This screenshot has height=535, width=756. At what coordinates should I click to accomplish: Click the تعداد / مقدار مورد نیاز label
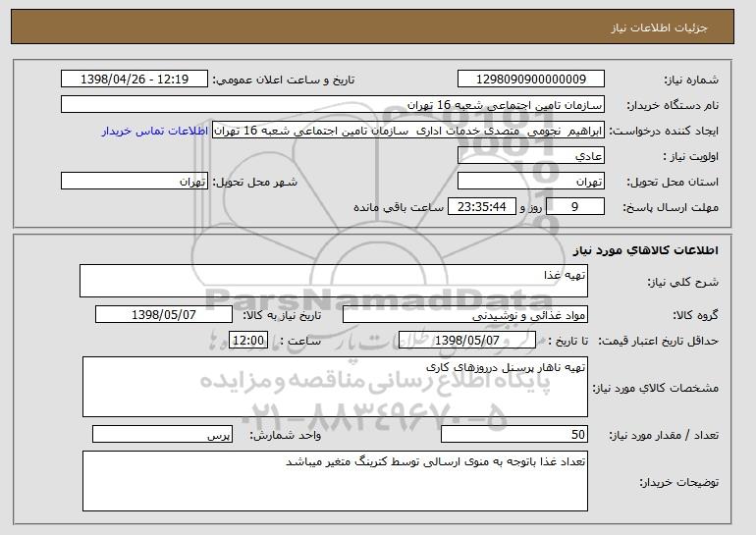tap(664, 435)
